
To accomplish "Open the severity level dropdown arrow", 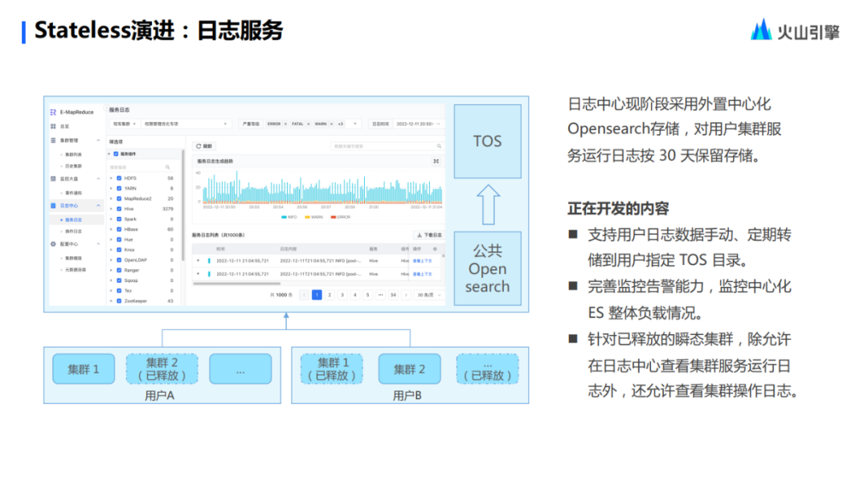I will [355, 124].
